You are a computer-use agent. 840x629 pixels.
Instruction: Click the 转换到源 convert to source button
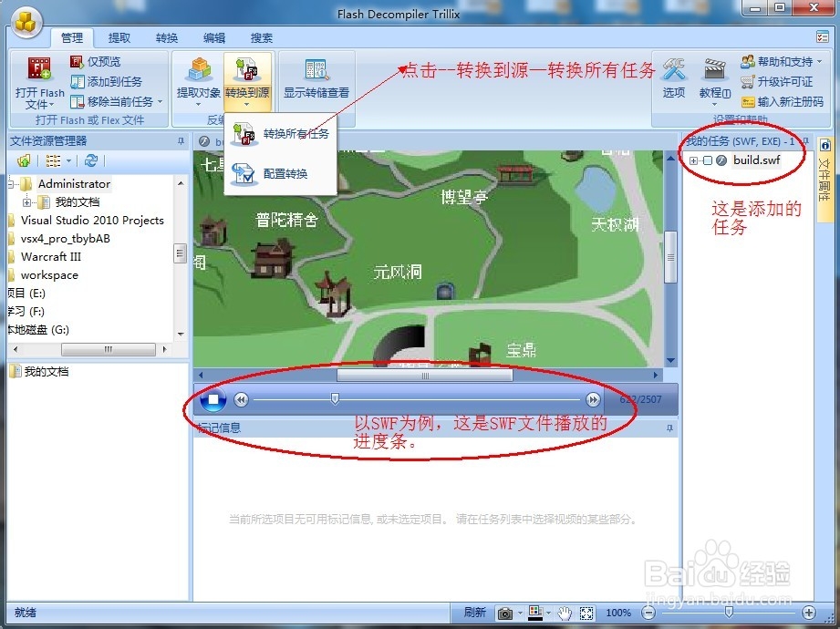click(x=247, y=81)
